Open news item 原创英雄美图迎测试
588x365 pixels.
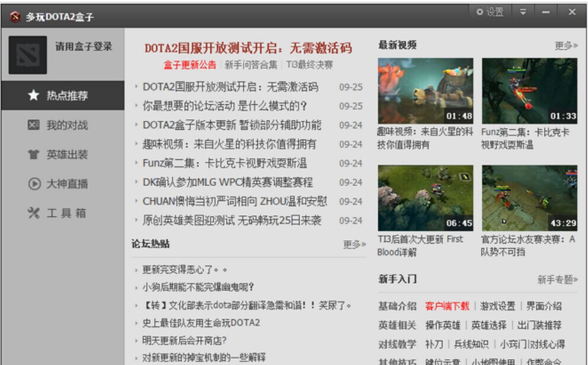(x=232, y=220)
